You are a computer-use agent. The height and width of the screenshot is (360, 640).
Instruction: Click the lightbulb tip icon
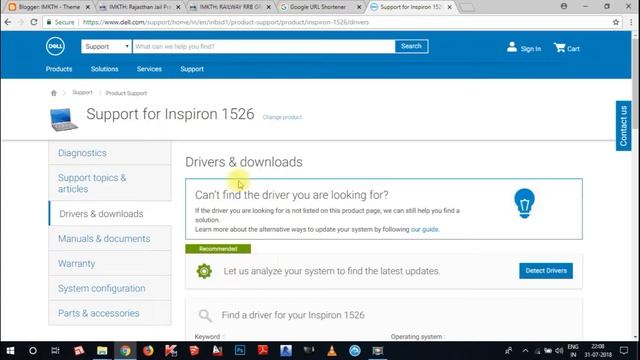click(524, 203)
